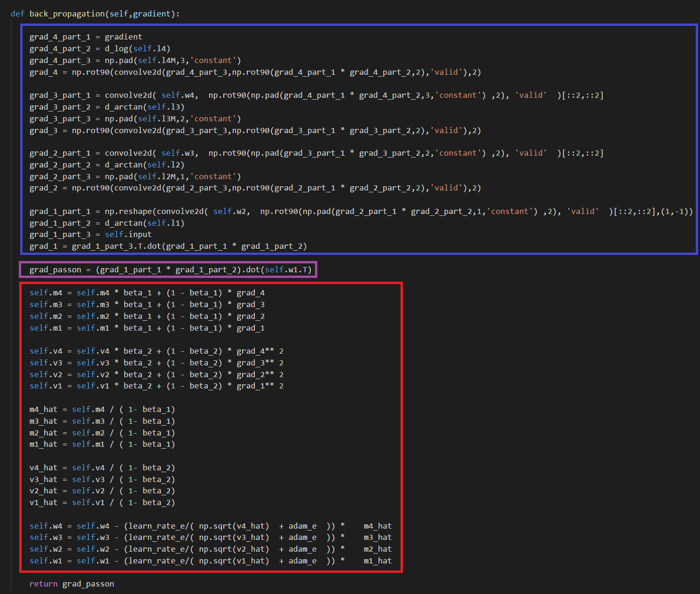Click adam_e in the self.w1 update line

pyautogui.click(x=302, y=561)
